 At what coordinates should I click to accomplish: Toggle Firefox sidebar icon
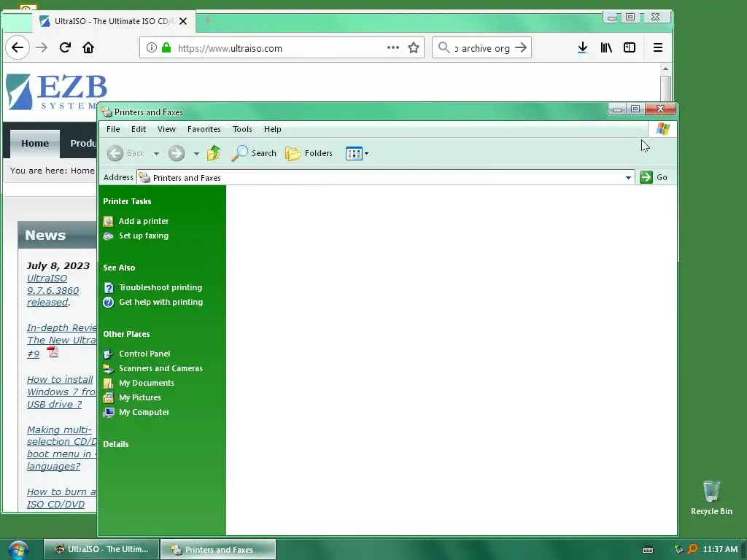coord(630,47)
